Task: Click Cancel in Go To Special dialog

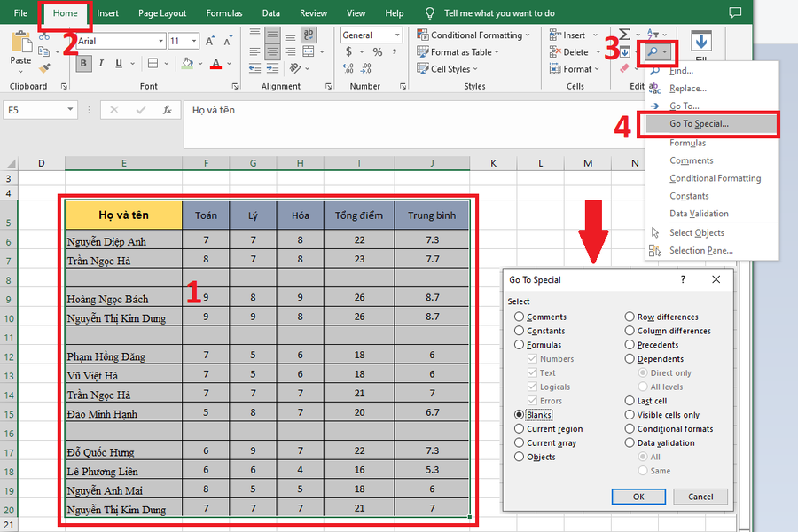Action: coord(700,497)
